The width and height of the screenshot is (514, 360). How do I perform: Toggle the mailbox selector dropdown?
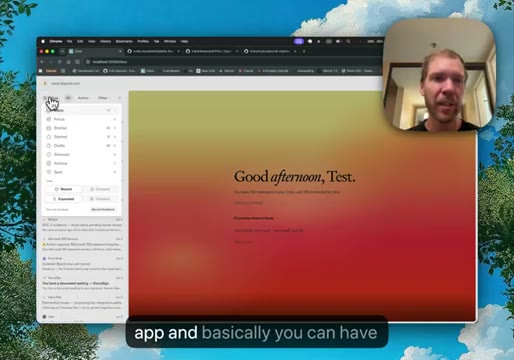(51, 98)
